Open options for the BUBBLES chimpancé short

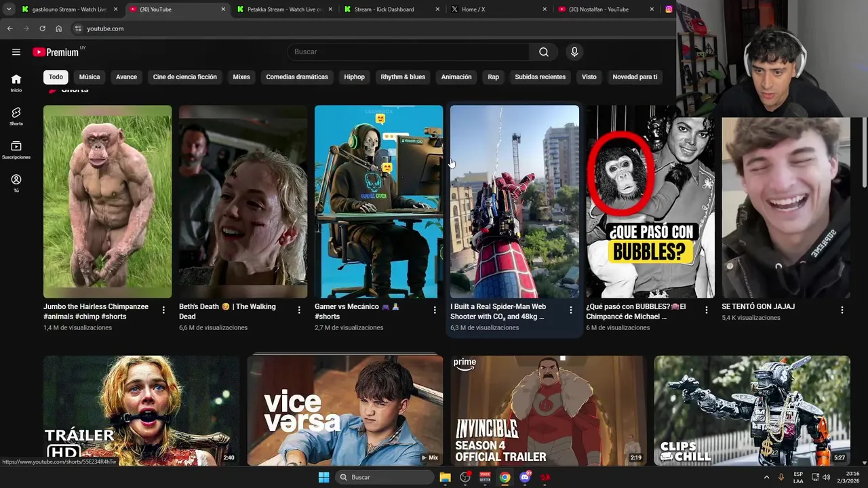click(x=706, y=310)
